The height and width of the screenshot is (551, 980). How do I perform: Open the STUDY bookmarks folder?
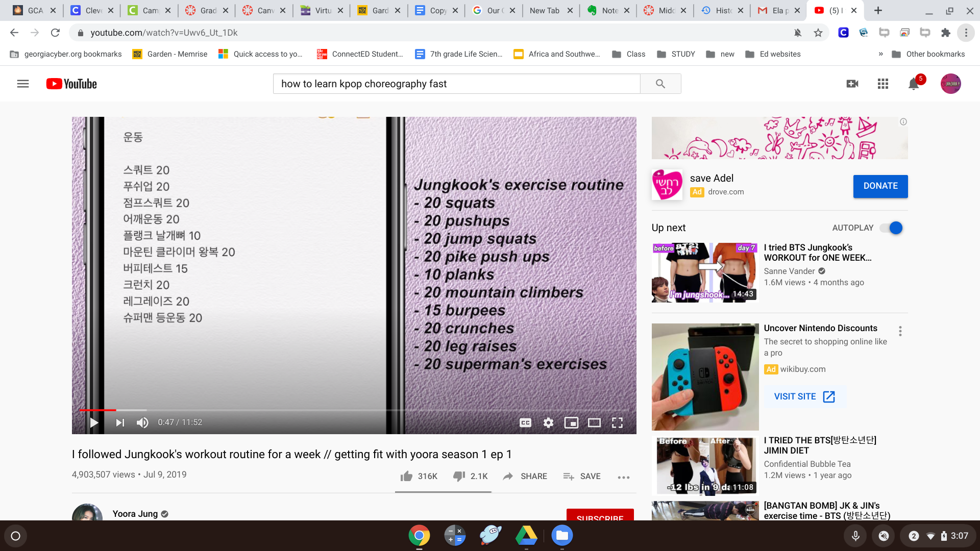click(x=676, y=54)
